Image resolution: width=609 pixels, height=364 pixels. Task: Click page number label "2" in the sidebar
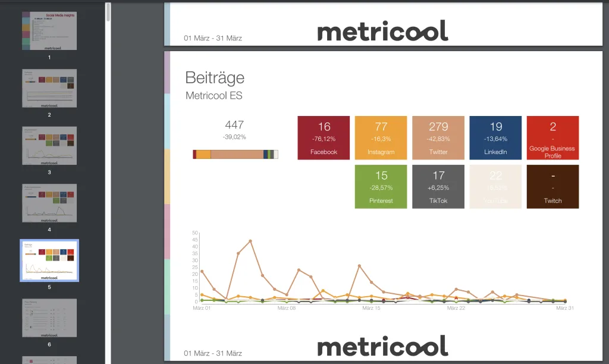[49, 115]
